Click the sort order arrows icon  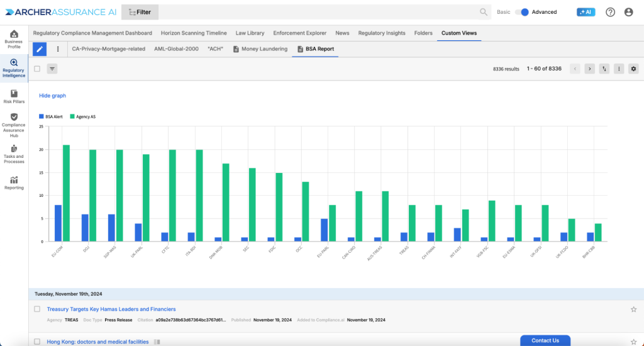604,69
